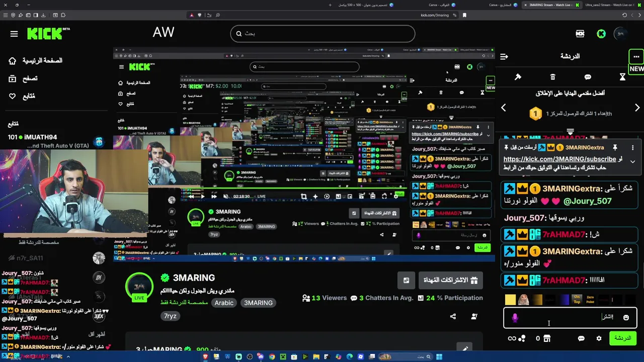Click the moderator gavel icon in chat toolbar
This screenshot has width=644, height=362.
click(518, 77)
